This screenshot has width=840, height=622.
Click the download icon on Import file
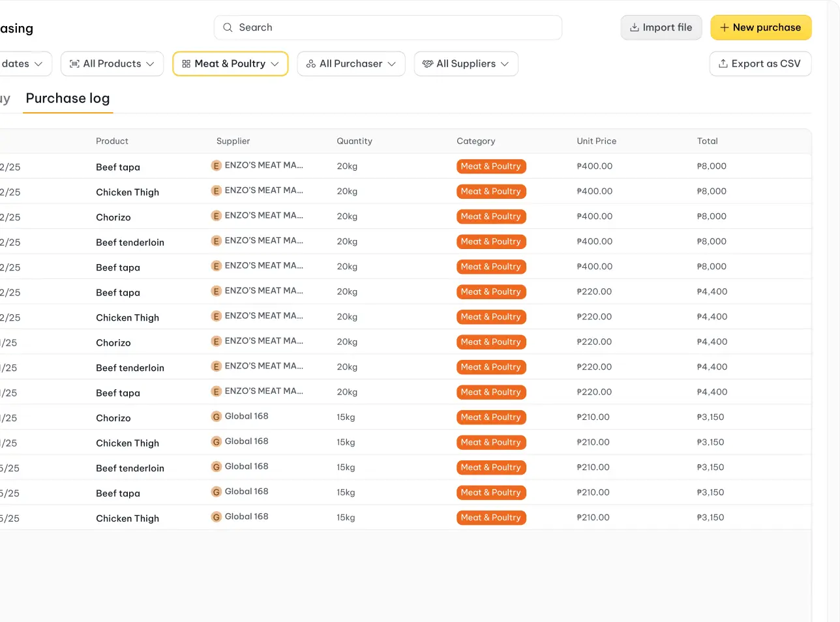(x=634, y=27)
